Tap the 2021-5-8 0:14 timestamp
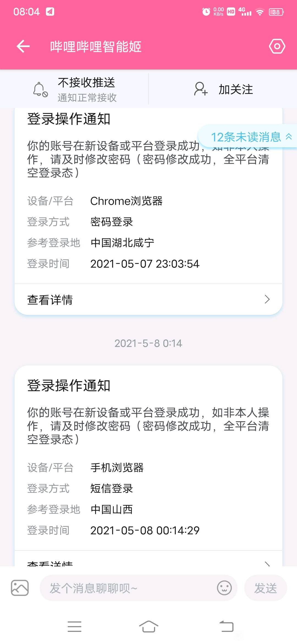Image resolution: width=297 pixels, height=644 pixels. pos(148,343)
